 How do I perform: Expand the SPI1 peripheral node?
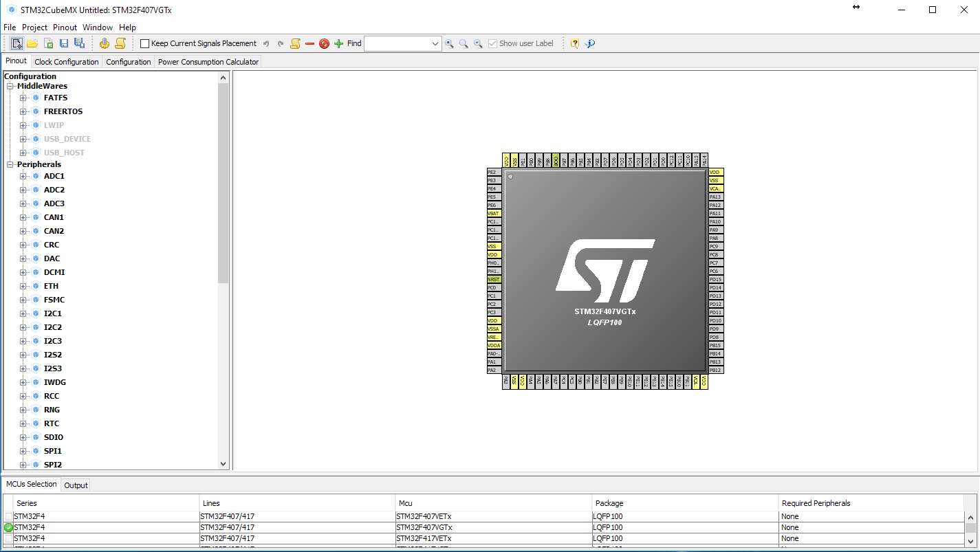[x=23, y=451]
